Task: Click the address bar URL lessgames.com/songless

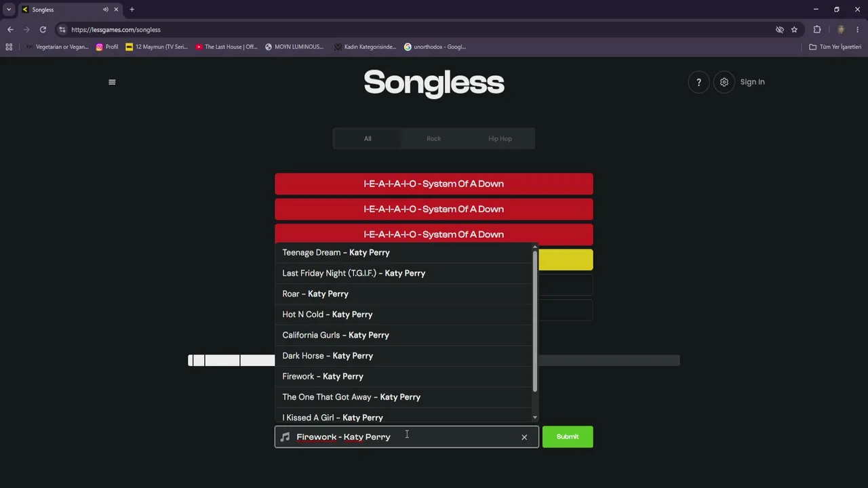Action: pyautogui.click(x=116, y=30)
